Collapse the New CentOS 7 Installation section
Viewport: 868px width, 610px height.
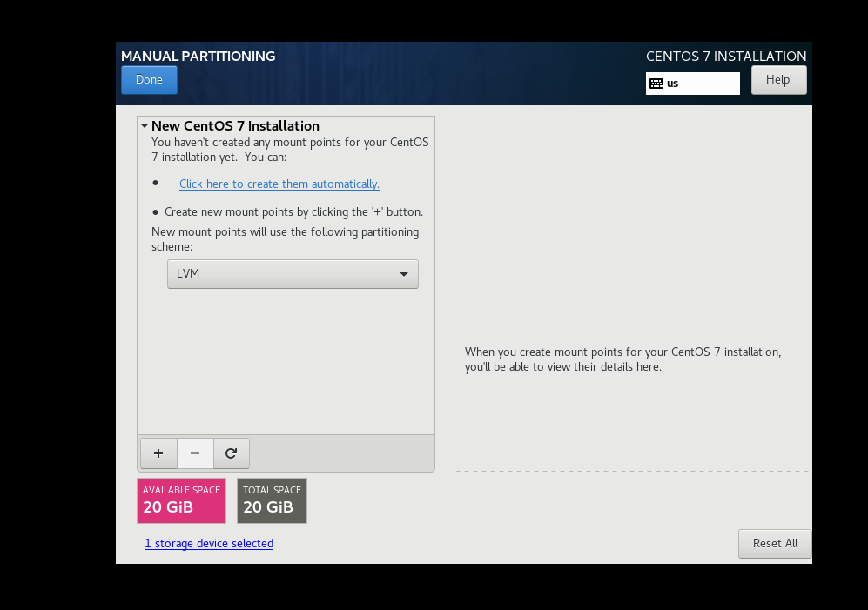pos(145,125)
